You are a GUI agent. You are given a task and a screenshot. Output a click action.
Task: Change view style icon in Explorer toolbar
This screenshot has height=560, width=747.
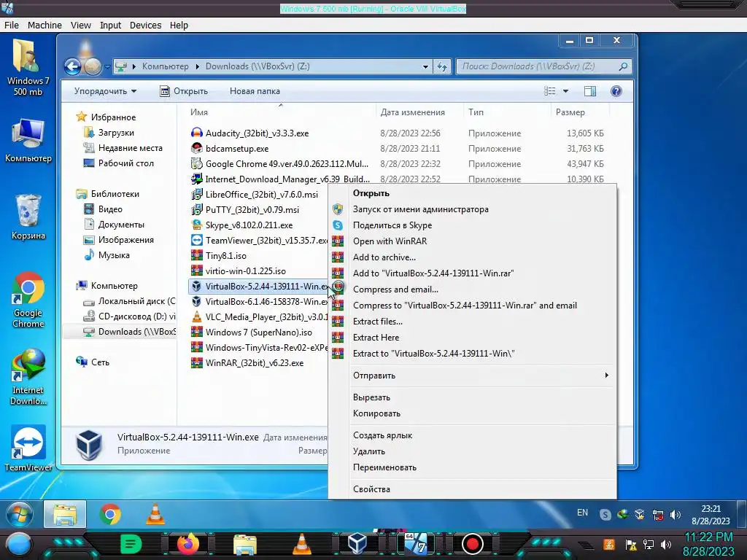[550, 91]
